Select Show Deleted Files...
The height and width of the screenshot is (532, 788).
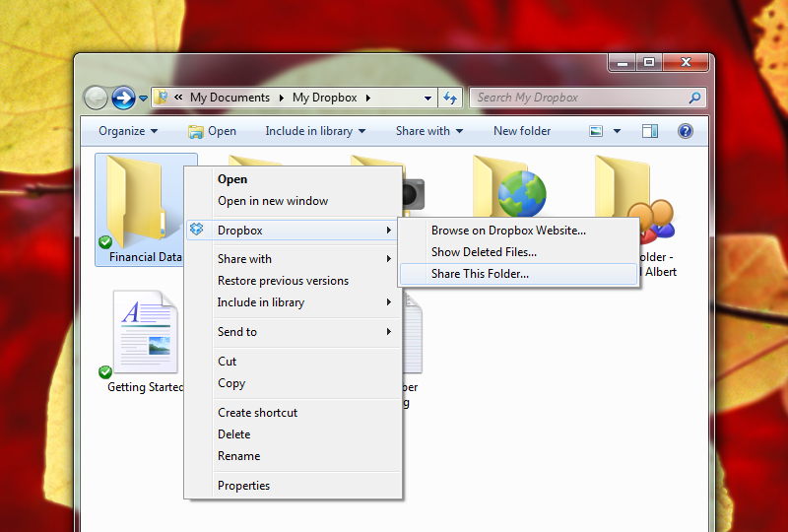point(519,252)
